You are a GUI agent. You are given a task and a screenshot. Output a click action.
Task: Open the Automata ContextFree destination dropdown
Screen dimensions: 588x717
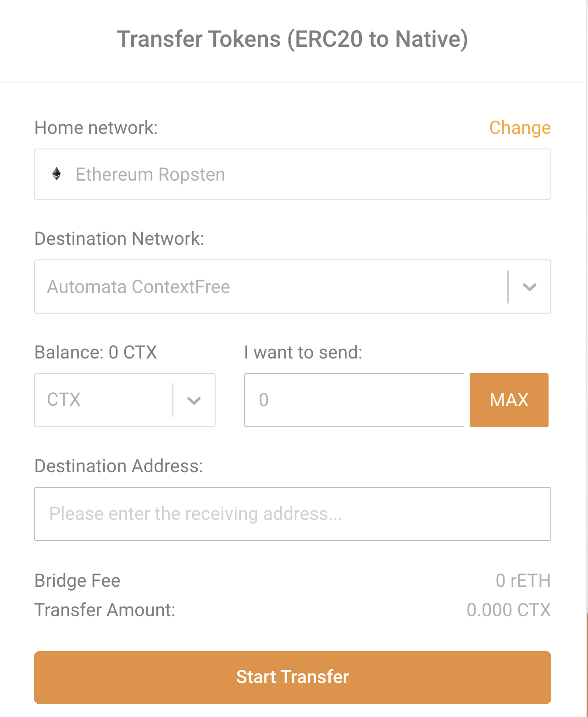pyautogui.click(x=293, y=287)
